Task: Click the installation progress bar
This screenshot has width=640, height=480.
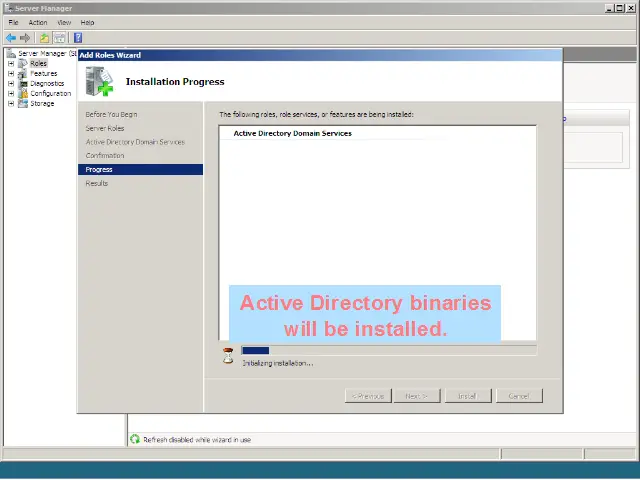Action: click(389, 350)
